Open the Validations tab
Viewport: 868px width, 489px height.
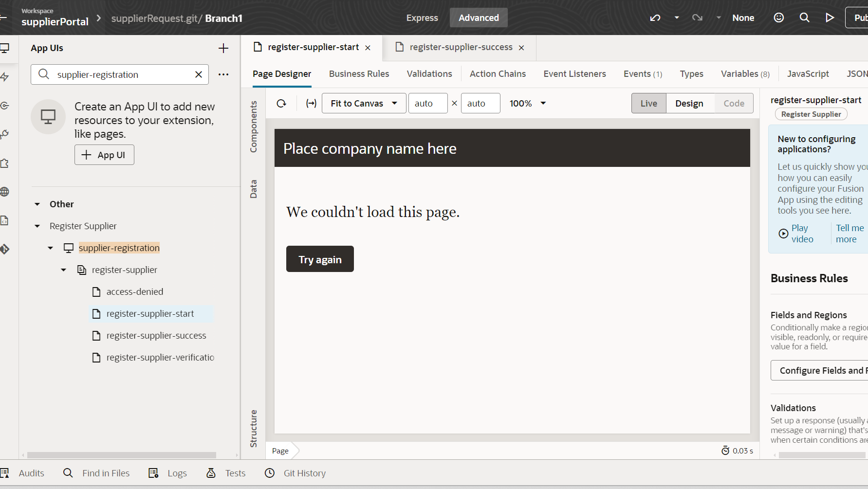click(x=429, y=74)
